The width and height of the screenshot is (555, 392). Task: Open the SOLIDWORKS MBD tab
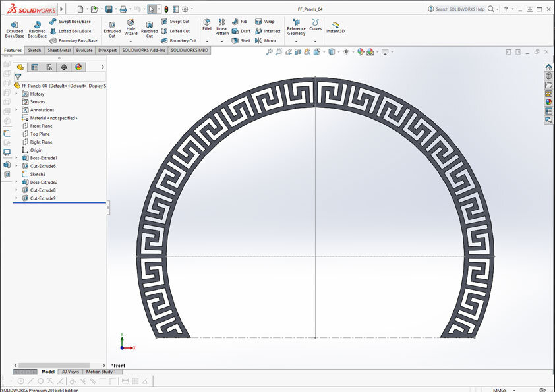[x=189, y=50]
